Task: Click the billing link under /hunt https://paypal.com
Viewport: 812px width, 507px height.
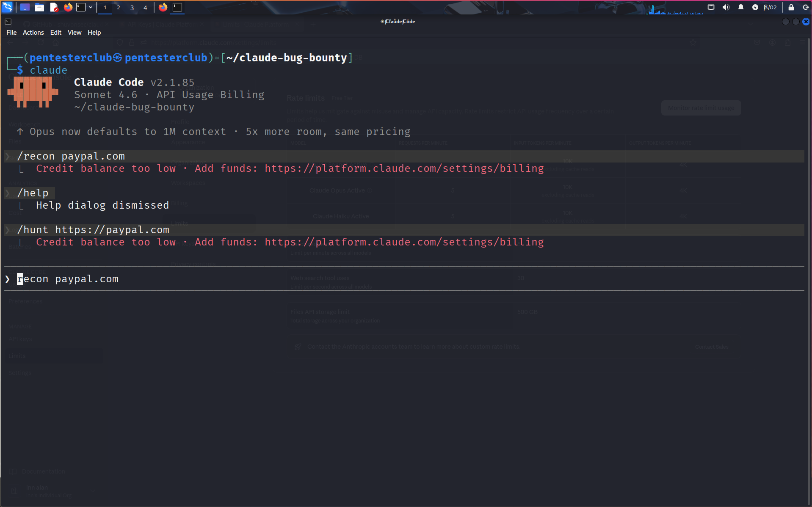Action: tap(404, 242)
